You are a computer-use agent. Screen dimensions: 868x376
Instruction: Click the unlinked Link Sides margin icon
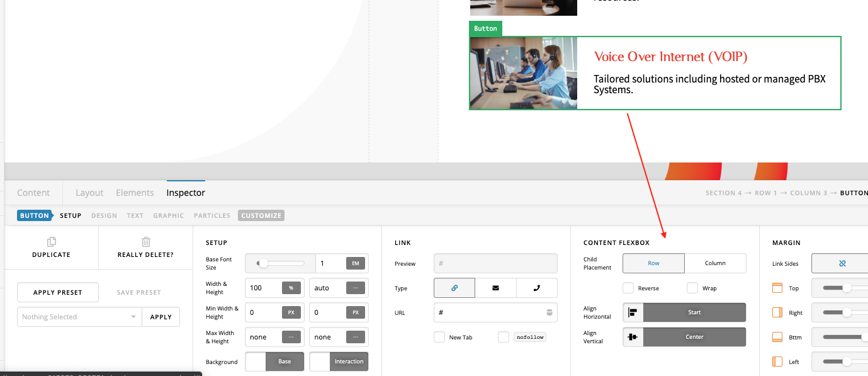tap(842, 263)
